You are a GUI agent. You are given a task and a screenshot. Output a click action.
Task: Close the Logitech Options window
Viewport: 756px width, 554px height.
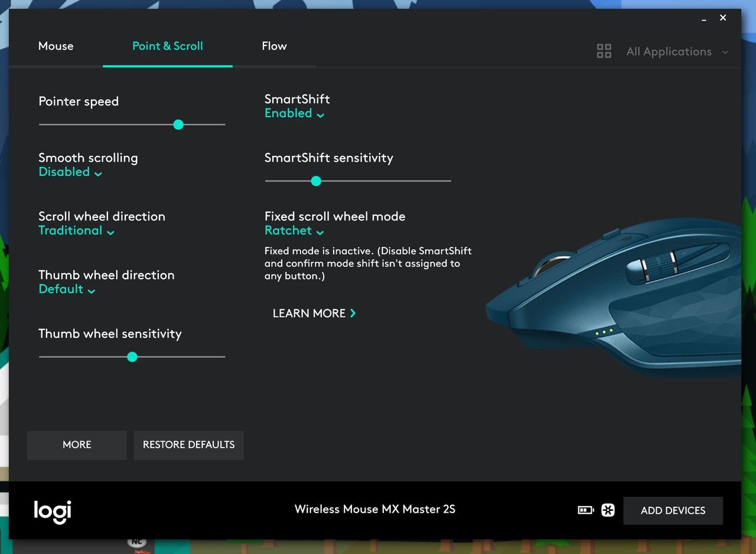pyautogui.click(x=723, y=18)
